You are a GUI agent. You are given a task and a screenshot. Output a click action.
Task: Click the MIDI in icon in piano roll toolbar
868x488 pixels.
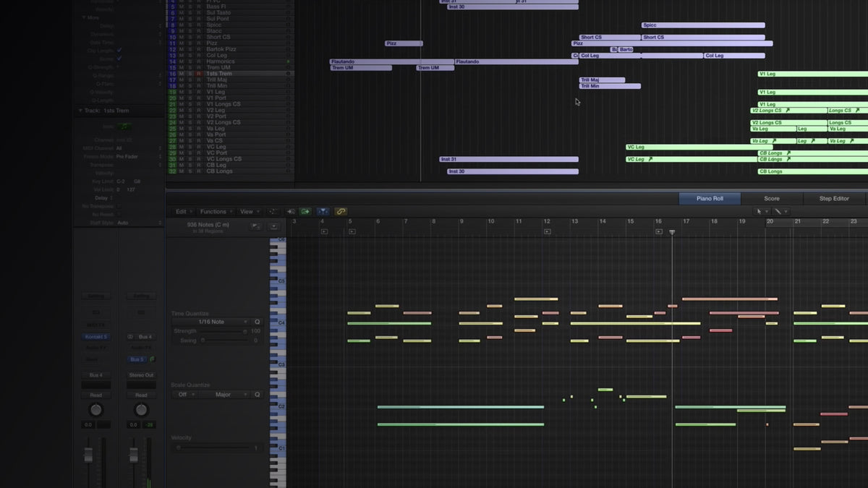292,212
